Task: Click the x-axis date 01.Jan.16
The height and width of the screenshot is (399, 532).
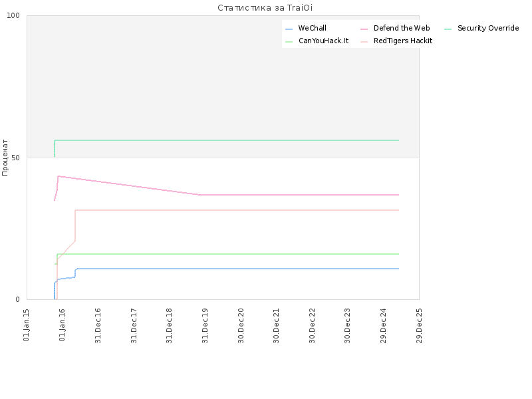Action: [62, 325]
